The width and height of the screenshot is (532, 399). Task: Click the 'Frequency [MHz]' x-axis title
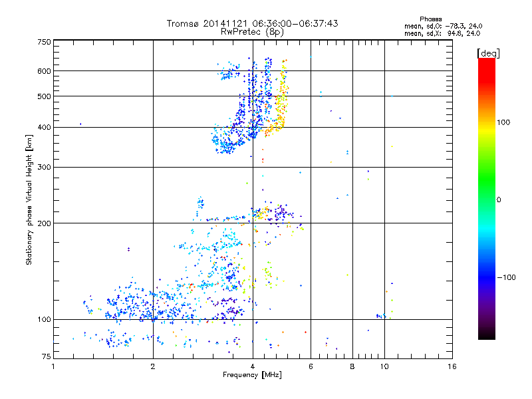pyautogui.click(x=252, y=375)
